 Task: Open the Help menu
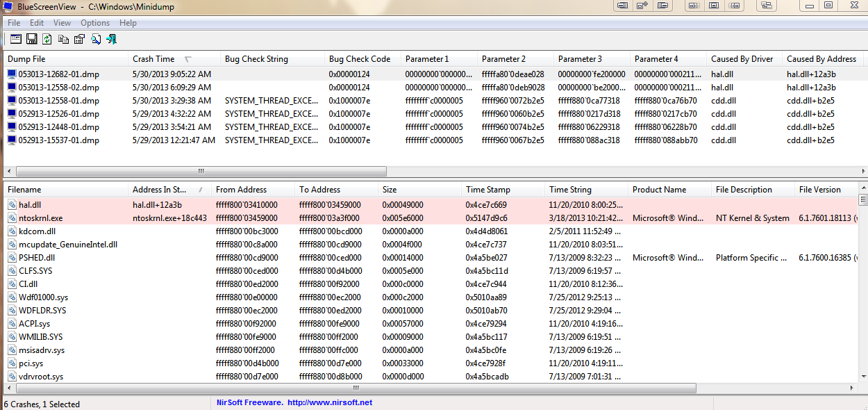[128, 23]
